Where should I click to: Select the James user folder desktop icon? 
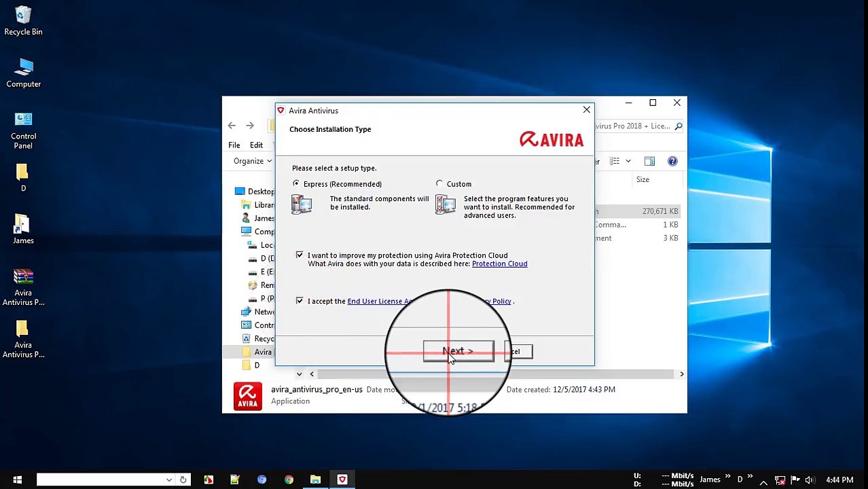click(x=23, y=230)
